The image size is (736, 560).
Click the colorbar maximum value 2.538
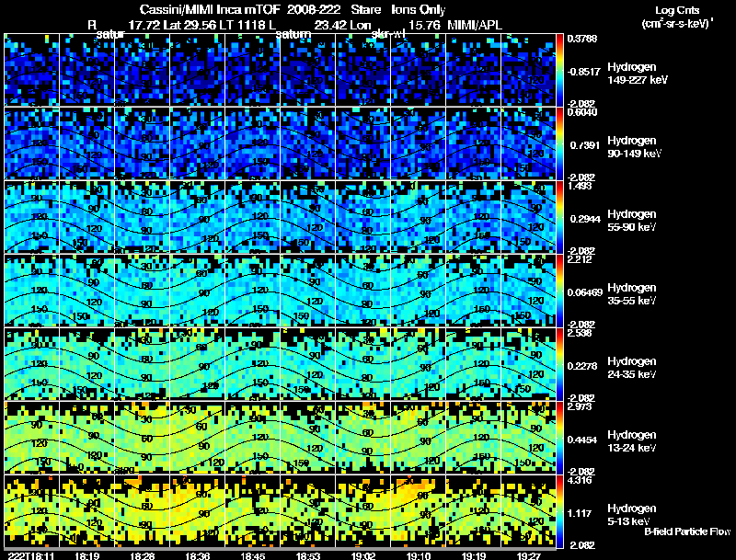[x=580, y=333]
